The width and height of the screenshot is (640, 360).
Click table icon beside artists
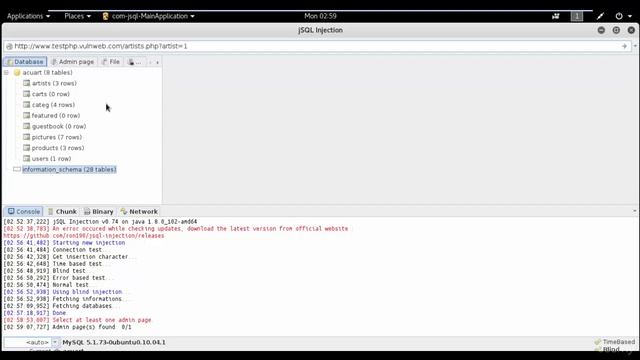coord(27,83)
